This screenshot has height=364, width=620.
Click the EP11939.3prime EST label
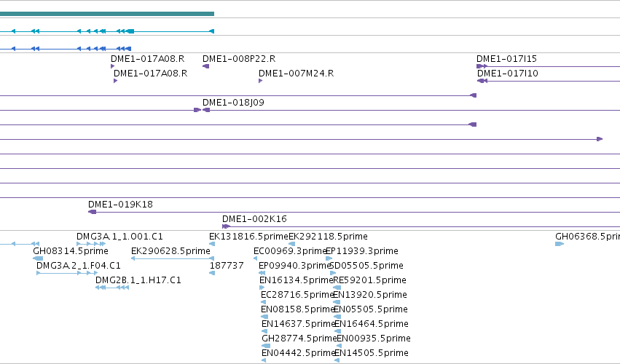click(362, 251)
